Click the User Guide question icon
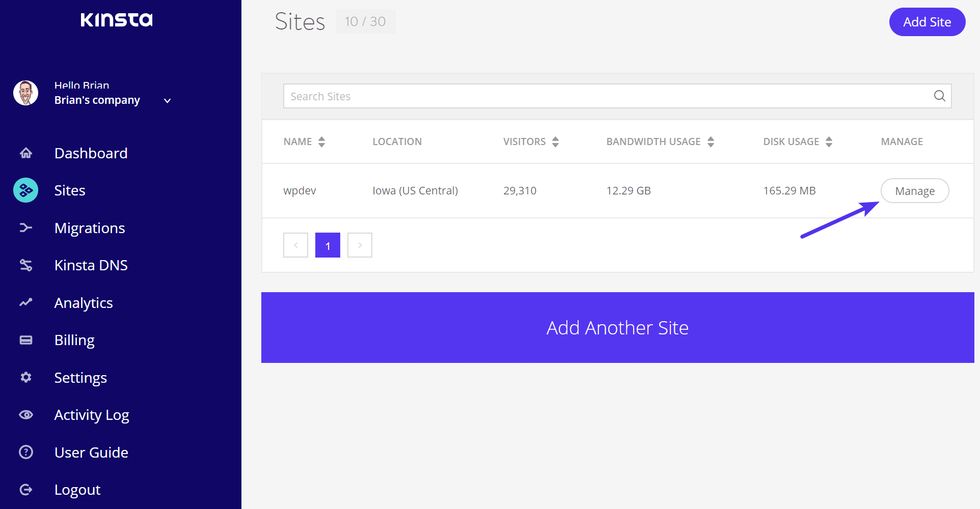The height and width of the screenshot is (509, 980). pyautogui.click(x=26, y=452)
